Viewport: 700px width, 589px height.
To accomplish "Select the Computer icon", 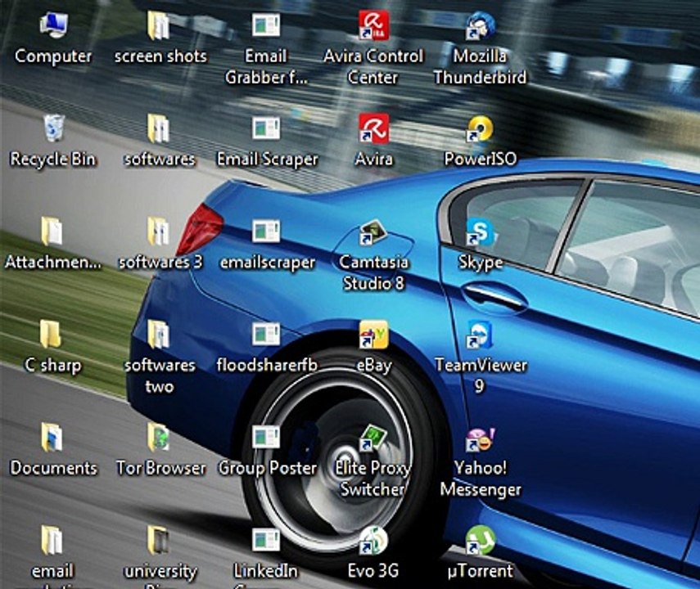I will [53, 26].
